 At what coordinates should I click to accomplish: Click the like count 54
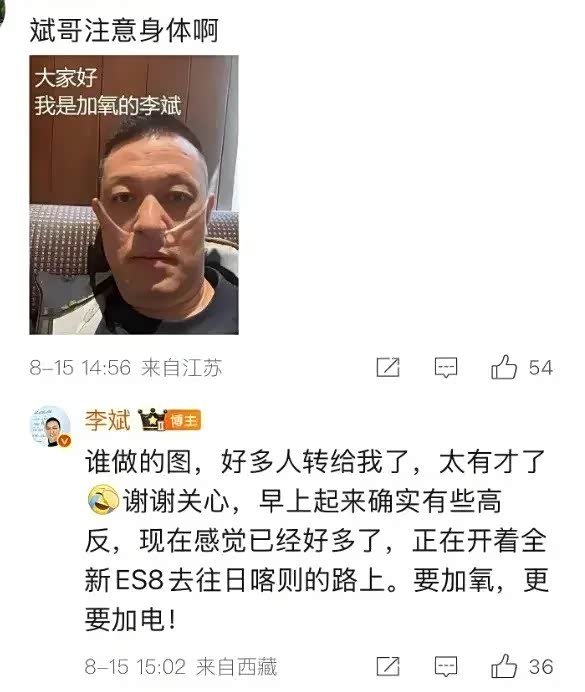click(x=540, y=368)
